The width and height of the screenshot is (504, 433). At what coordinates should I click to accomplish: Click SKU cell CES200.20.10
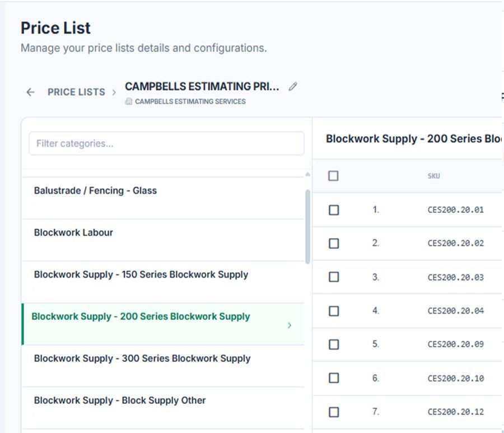pyautogui.click(x=455, y=378)
